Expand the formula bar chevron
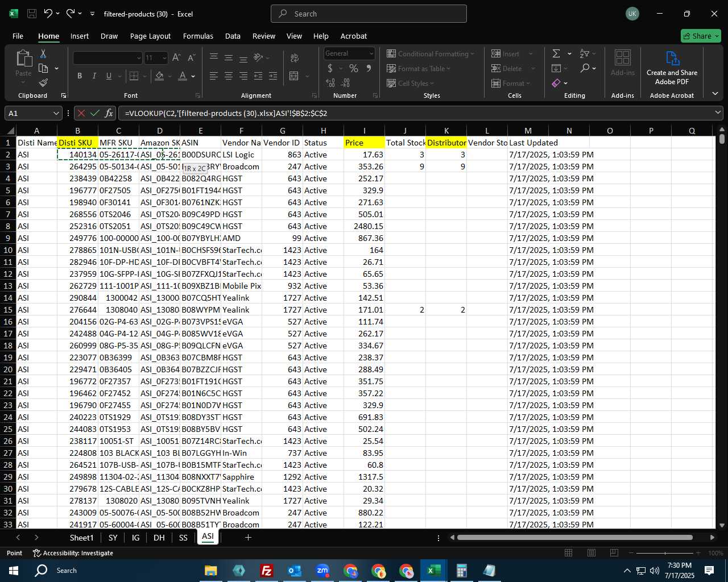728x582 pixels. coord(718,113)
